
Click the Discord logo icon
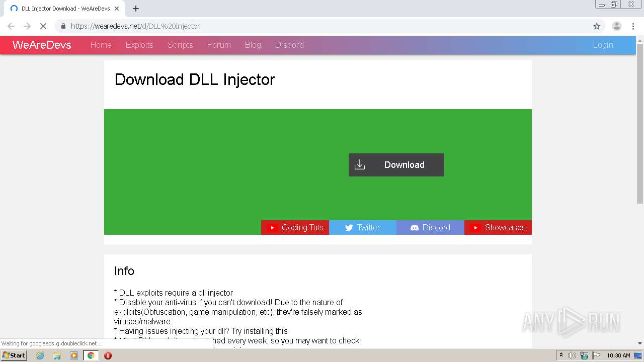tap(415, 228)
